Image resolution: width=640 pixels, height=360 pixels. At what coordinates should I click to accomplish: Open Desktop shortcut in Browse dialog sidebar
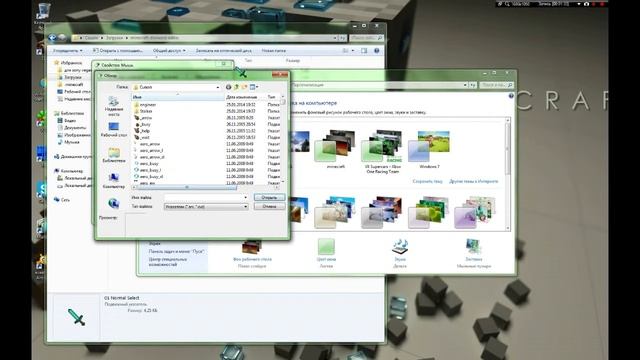(x=113, y=130)
